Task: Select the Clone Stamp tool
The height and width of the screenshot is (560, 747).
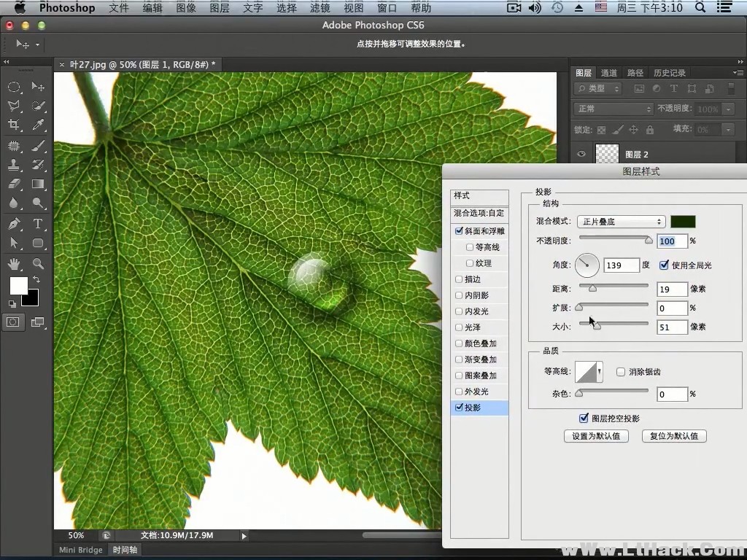Action: [x=15, y=164]
